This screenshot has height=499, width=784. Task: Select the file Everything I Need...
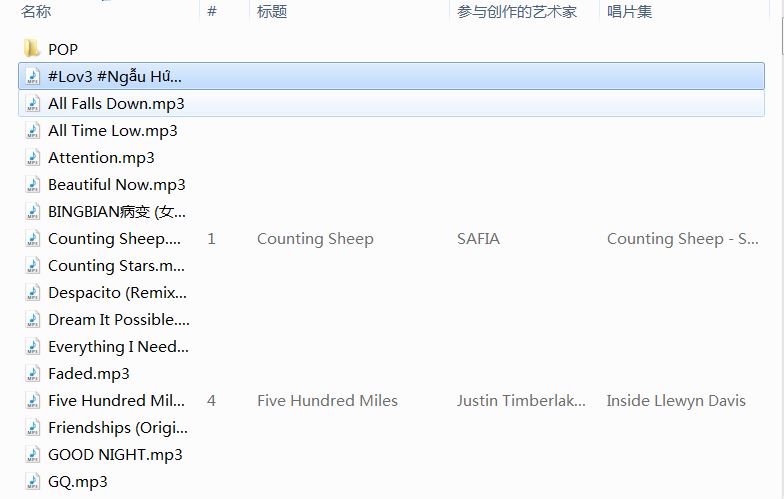click(118, 346)
